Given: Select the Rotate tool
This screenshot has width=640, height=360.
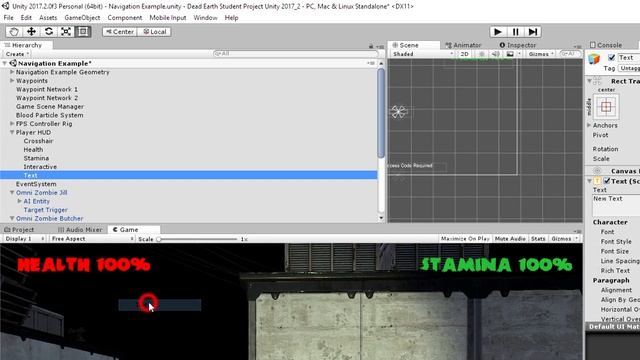Looking at the screenshot, I should pyautogui.click(x=49, y=32).
